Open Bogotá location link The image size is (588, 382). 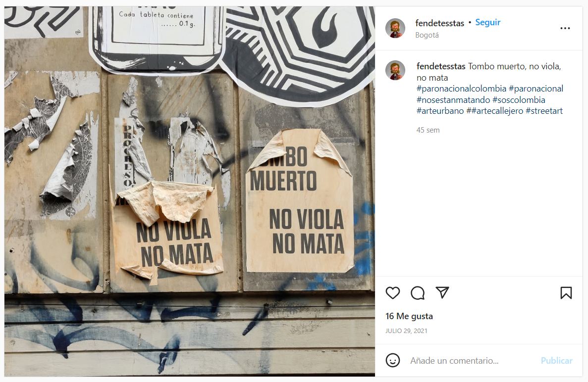pos(427,35)
